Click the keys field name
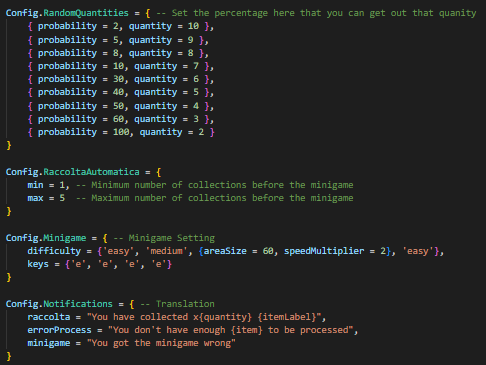486x365 pixels. [38, 264]
